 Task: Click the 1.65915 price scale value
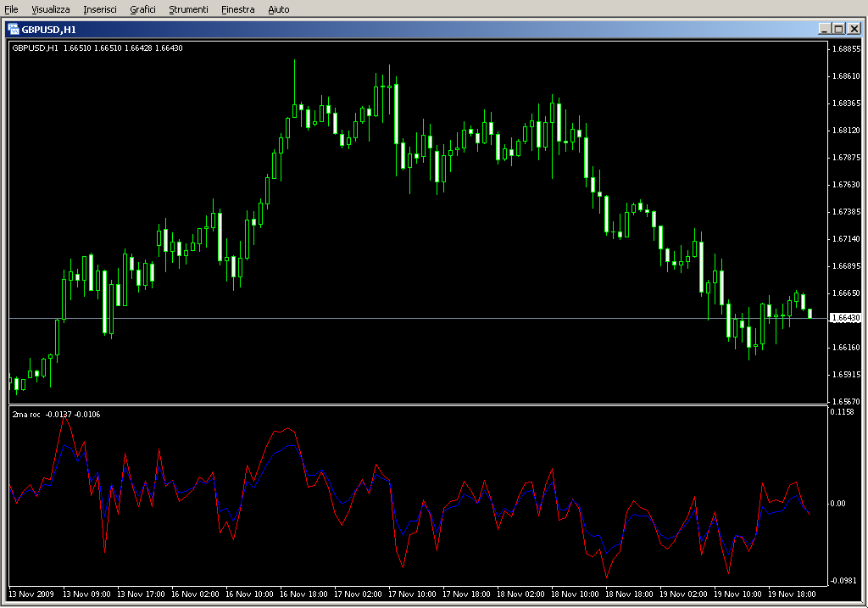[847, 374]
